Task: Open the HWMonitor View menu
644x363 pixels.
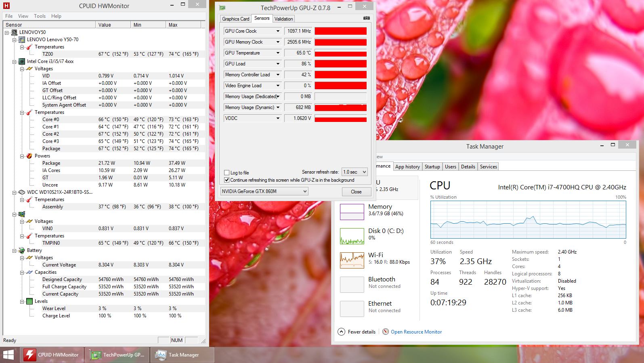Action: point(23,16)
